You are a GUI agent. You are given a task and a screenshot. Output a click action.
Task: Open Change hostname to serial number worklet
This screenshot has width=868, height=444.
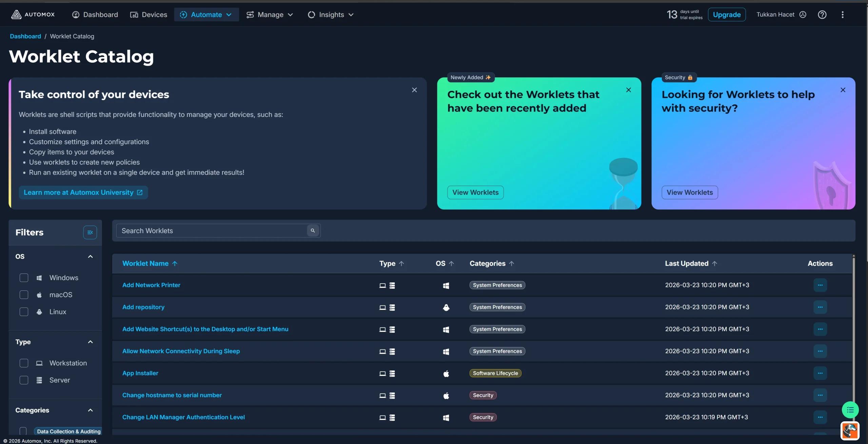coord(172,395)
